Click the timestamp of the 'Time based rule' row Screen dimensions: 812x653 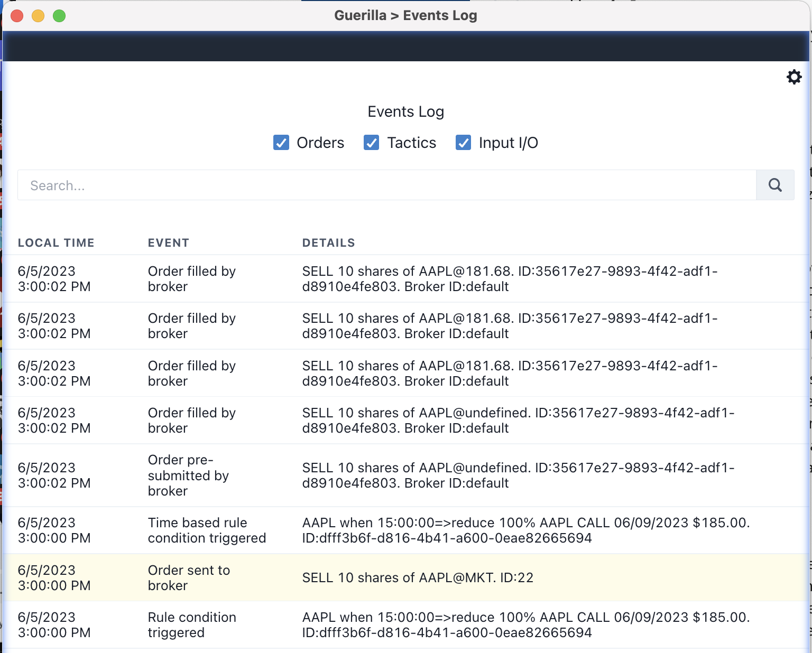(x=54, y=530)
